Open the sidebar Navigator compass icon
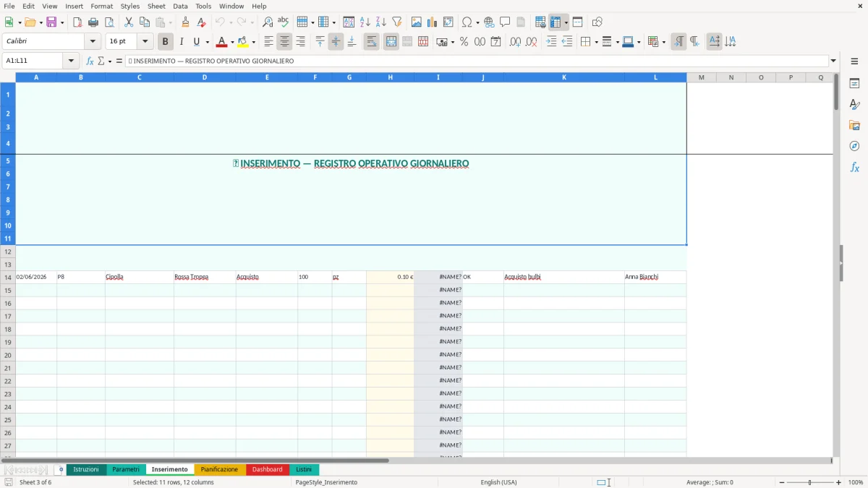 854,146
